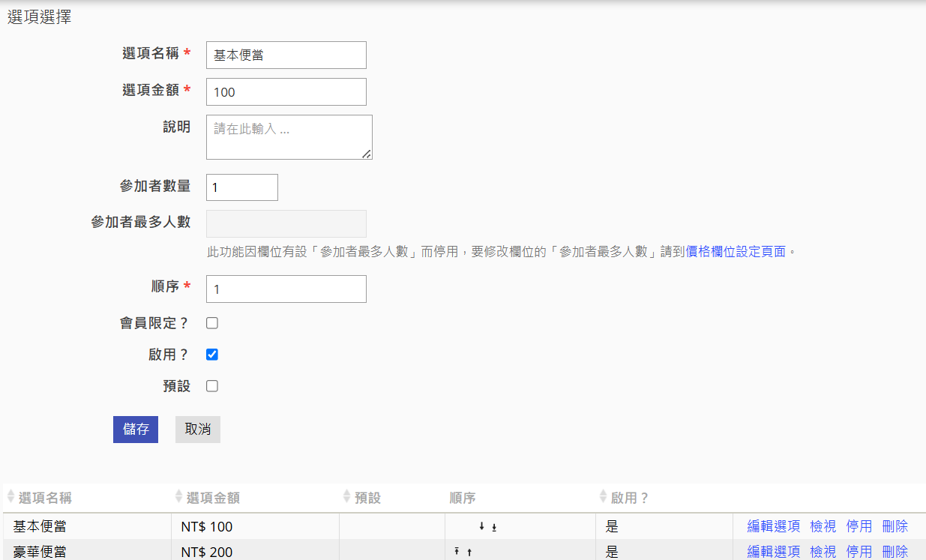Grab the 說明 textarea resize handle
Screen dimensions: 926x560
click(x=367, y=154)
